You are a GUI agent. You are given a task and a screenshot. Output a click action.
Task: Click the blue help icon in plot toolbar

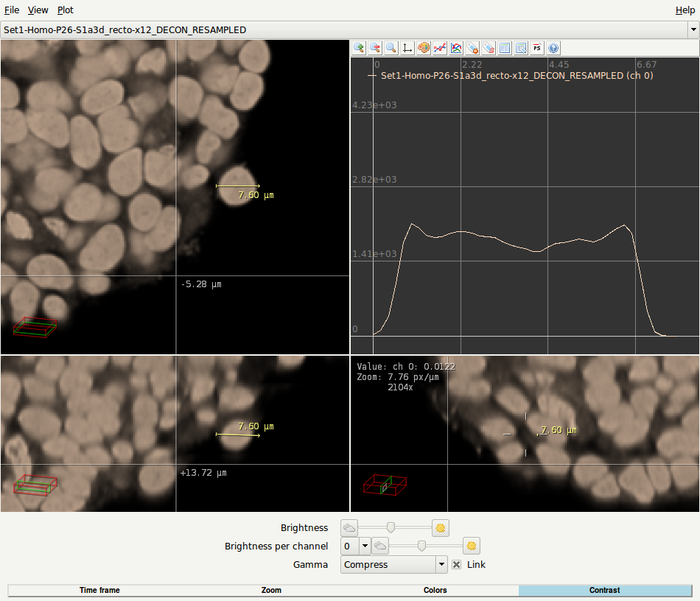coord(553,48)
